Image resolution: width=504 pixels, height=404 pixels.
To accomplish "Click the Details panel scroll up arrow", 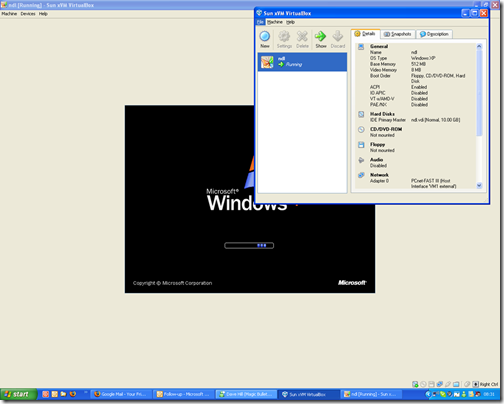I will (x=479, y=46).
